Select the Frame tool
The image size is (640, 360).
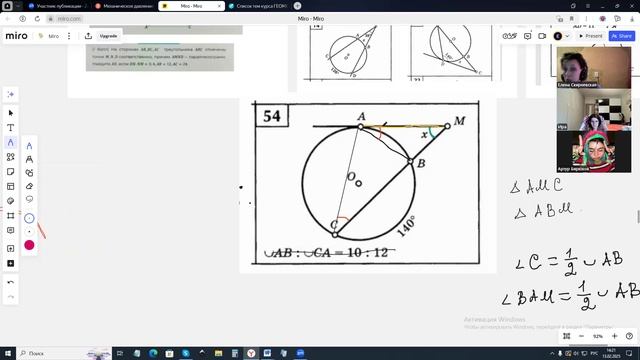pos(11,216)
